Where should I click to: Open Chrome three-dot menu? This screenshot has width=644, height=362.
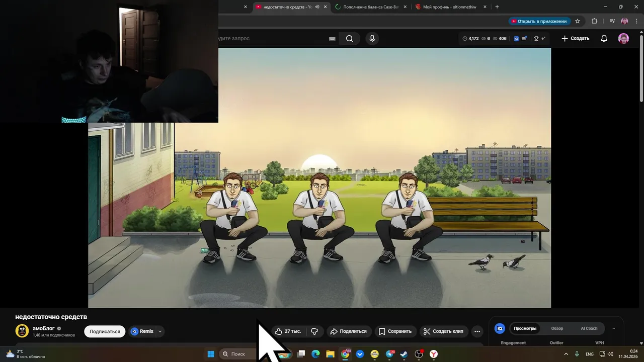click(x=636, y=21)
